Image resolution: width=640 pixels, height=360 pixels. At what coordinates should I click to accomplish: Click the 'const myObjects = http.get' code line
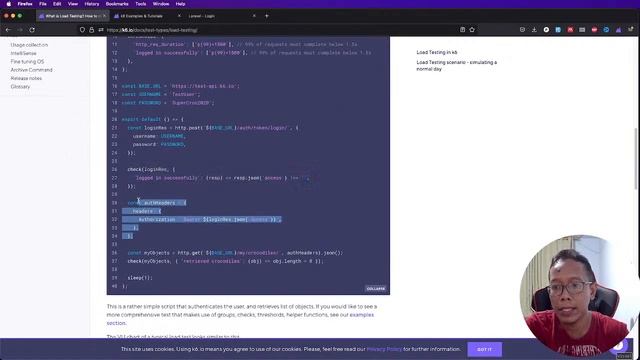(235, 253)
